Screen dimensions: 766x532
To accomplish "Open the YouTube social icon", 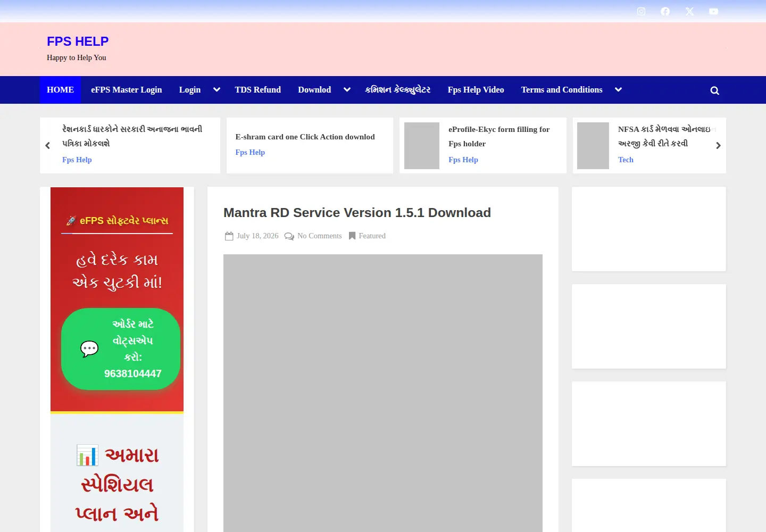I will [713, 11].
